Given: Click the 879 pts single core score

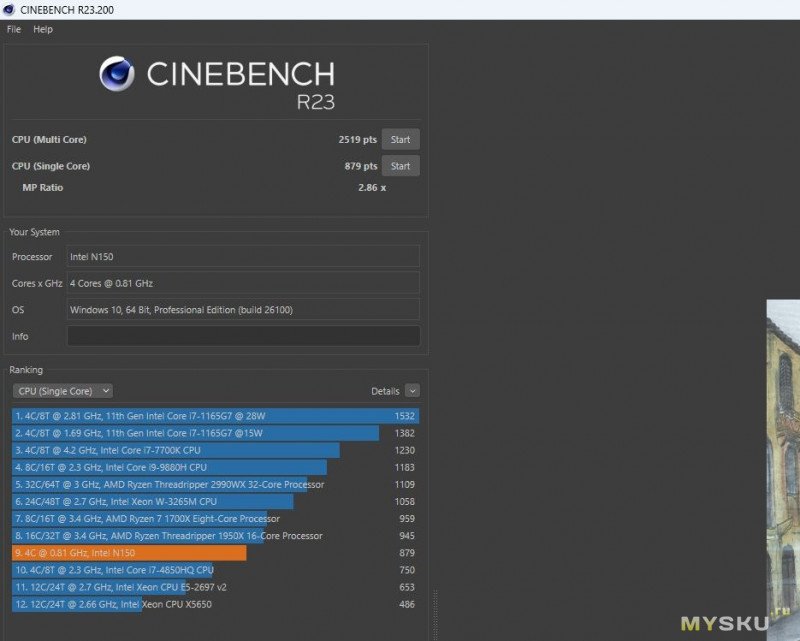Looking at the screenshot, I should [361, 166].
